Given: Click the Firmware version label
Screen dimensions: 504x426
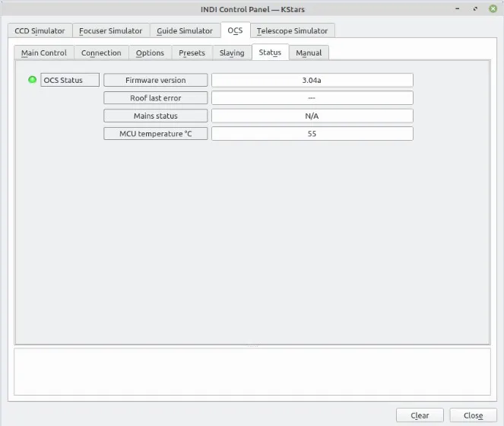Looking at the screenshot, I should [x=156, y=80].
